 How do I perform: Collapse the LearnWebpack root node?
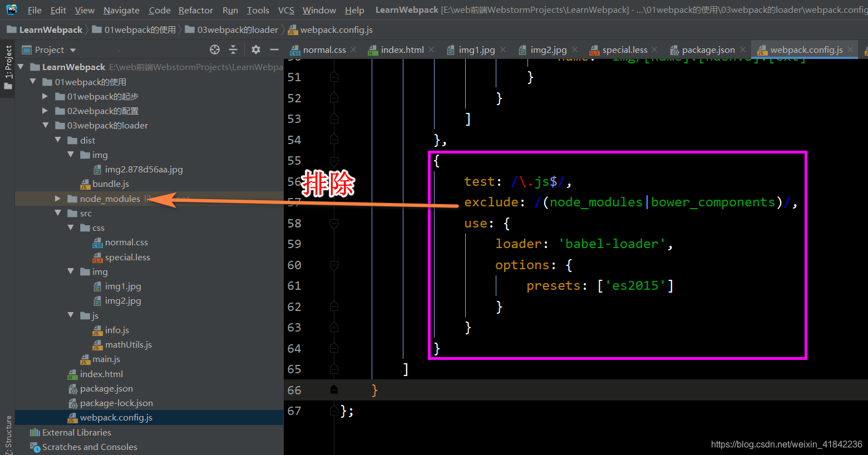coord(21,67)
